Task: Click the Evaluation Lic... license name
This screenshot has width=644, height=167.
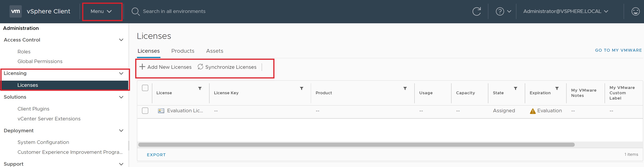Action: point(185,111)
